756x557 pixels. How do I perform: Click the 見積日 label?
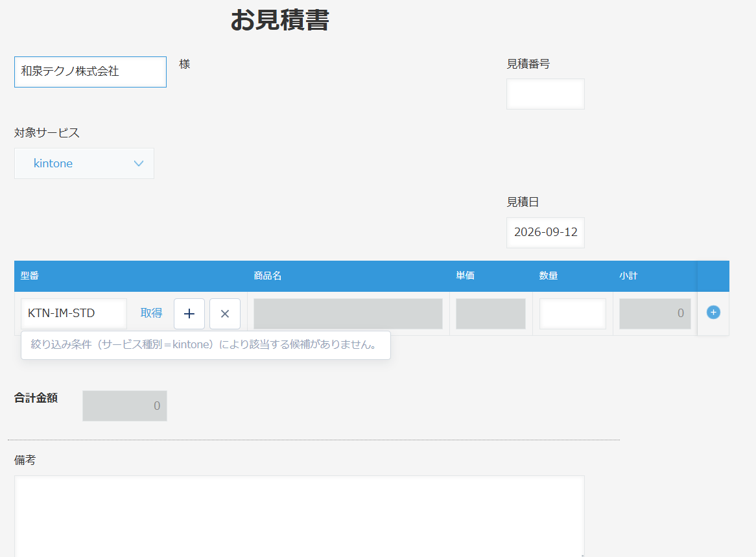[522, 202]
